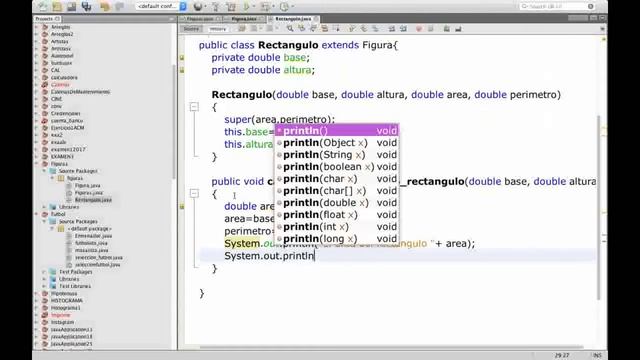The image size is (640, 360).
Task: Click the Build Project hammer icon
Action: (x=216, y=7)
